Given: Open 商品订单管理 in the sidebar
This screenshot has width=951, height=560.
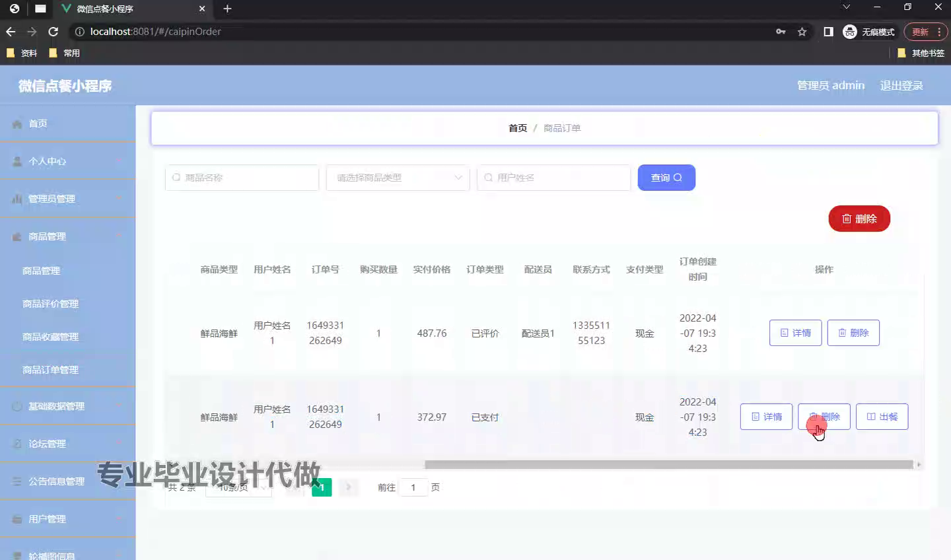Looking at the screenshot, I should click(x=50, y=370).
